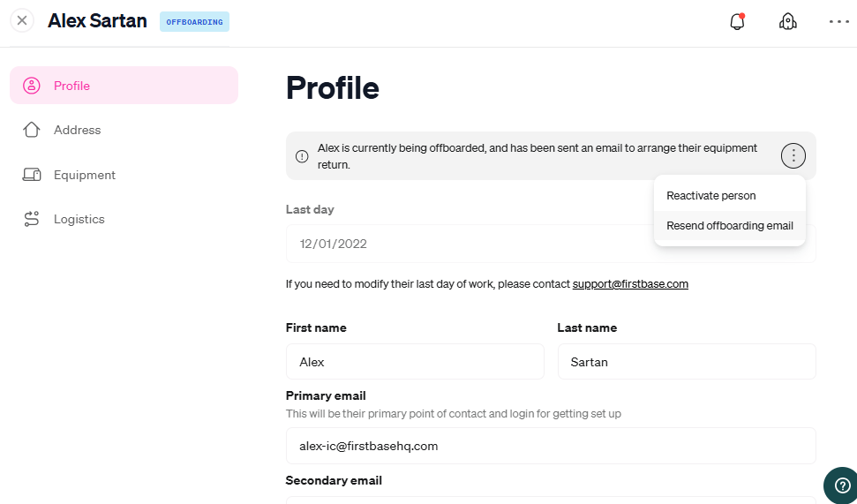Click the Equipment laptop icon
The image size is (857, 504).
[32, 175]
